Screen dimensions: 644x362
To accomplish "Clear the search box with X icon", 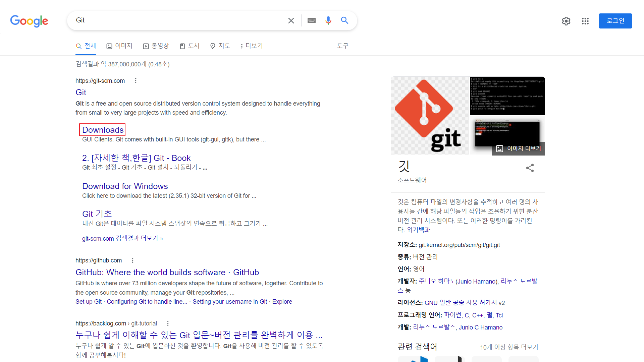I will coord(291,21).
